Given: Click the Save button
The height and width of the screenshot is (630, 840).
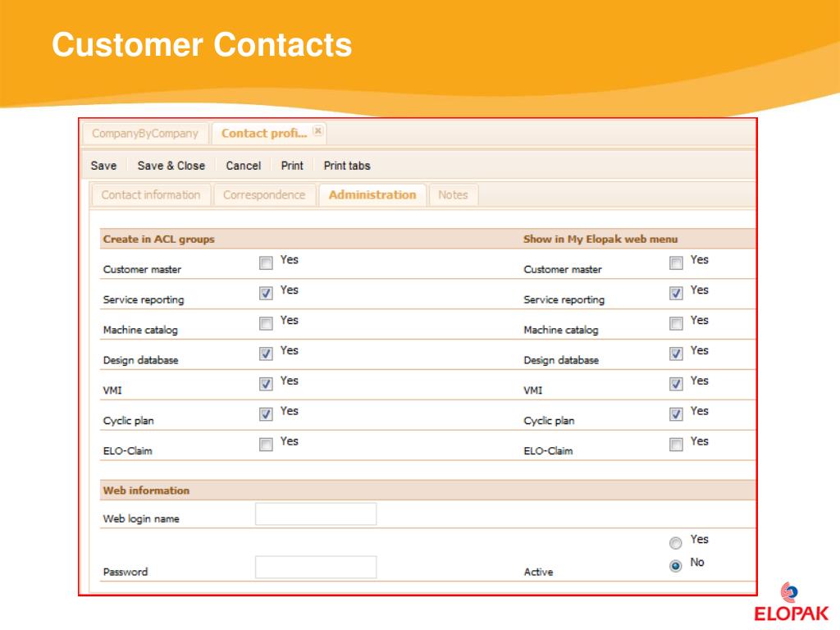Looking at the screenshot, I should [x=103, y=166].
